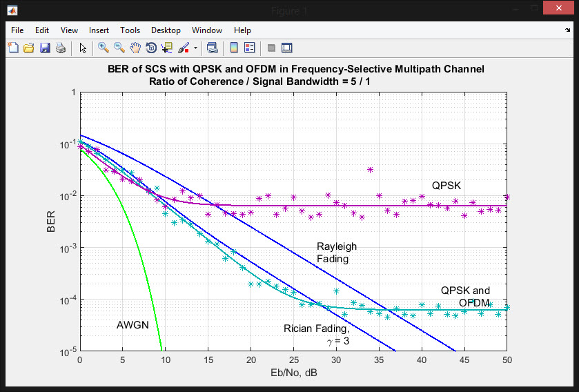The width and height of the screenshot is (579, 392).
Task: Insert a colorbar using the toolbar icon
Action: [x=234, y=48]
